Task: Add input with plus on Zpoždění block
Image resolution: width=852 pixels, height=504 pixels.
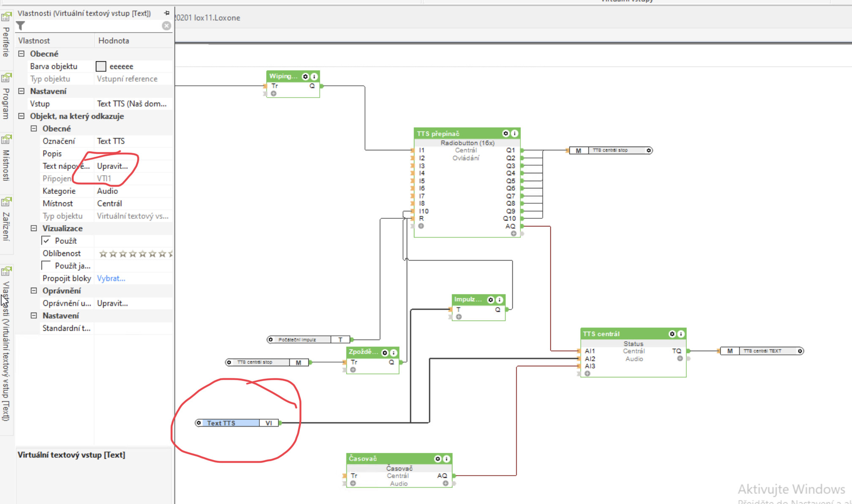Action: pos(353,370)
